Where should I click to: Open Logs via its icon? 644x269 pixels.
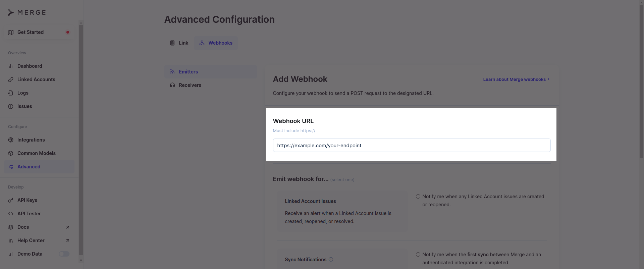[x=11, y=93]
